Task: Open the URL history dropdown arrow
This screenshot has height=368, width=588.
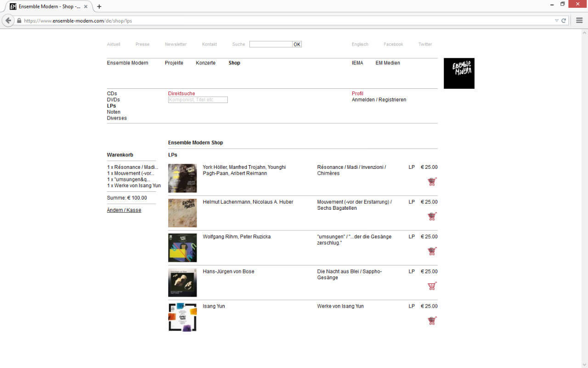Action: pos(557,21)
